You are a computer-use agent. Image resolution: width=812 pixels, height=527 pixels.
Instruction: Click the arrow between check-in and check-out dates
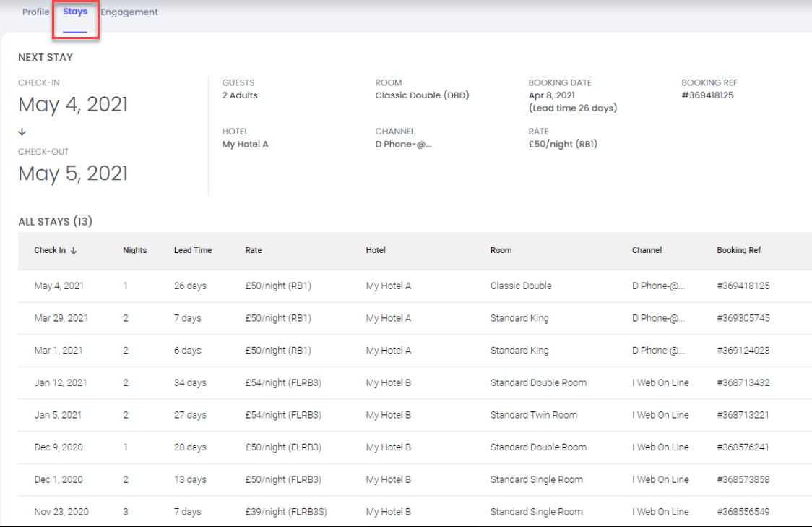[x=22, y=132]
